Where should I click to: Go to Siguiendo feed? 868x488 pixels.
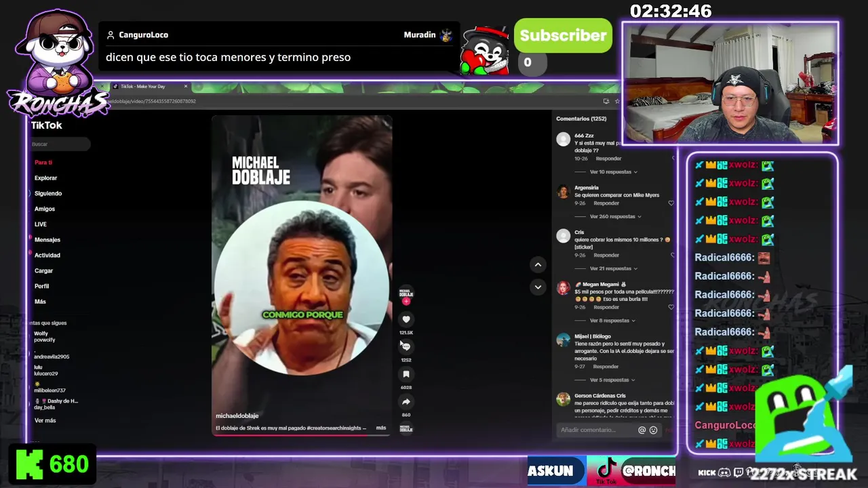tap(48, 193)
